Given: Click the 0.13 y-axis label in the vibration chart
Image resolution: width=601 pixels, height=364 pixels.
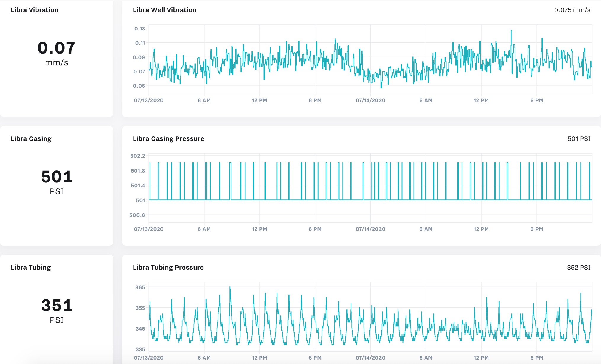Looking at the screenshot, I should (140, 28).
